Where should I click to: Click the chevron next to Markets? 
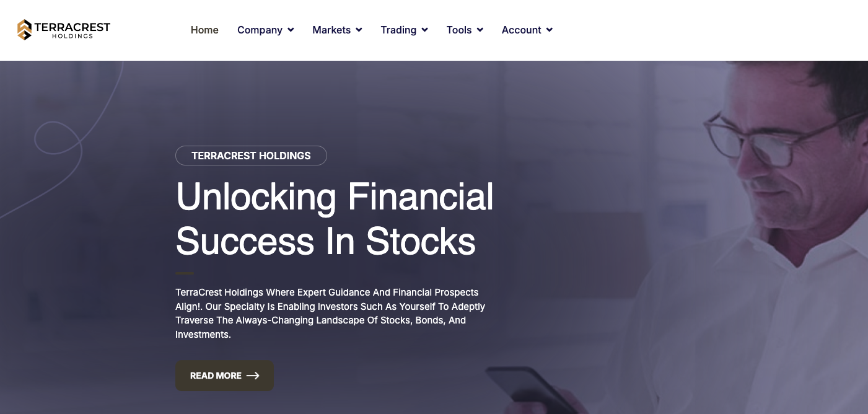point(359,30)
